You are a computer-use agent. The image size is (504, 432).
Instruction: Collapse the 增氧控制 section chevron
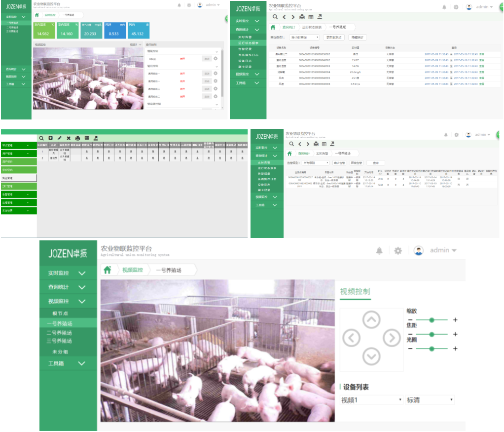(217, 51)
